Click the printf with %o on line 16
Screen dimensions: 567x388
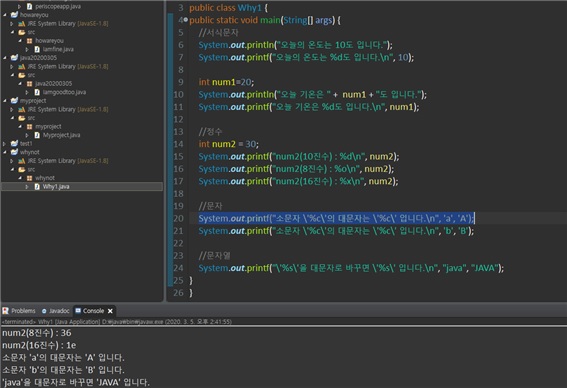click(x=296, y=169)
